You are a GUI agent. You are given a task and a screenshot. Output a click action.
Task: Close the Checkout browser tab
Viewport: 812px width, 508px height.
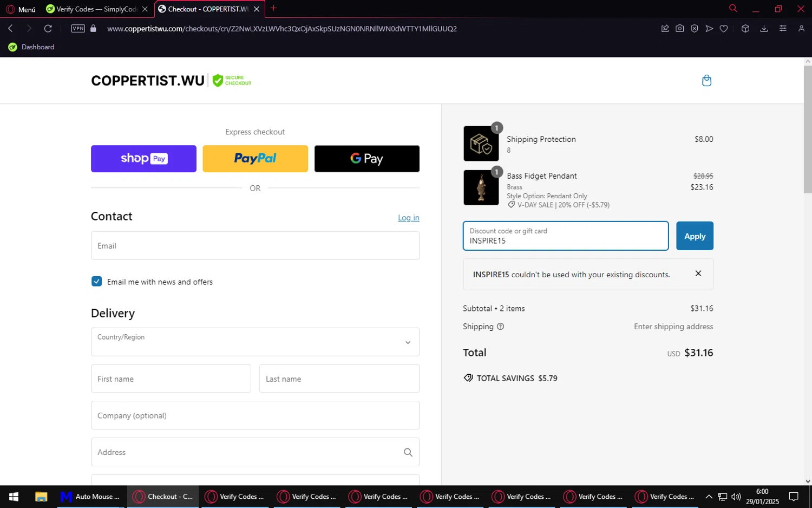pos(257,9)
